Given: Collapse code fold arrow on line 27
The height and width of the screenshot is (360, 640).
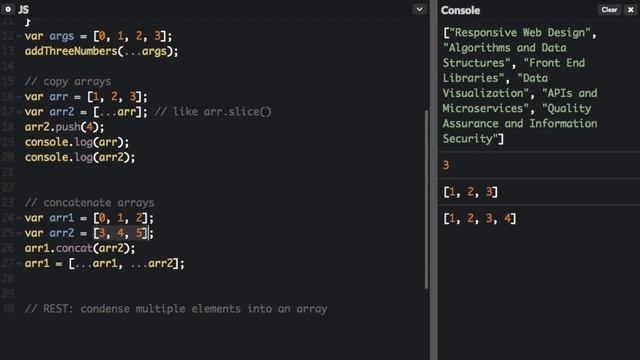Looking at the screenshot, I should pos(19,264).
